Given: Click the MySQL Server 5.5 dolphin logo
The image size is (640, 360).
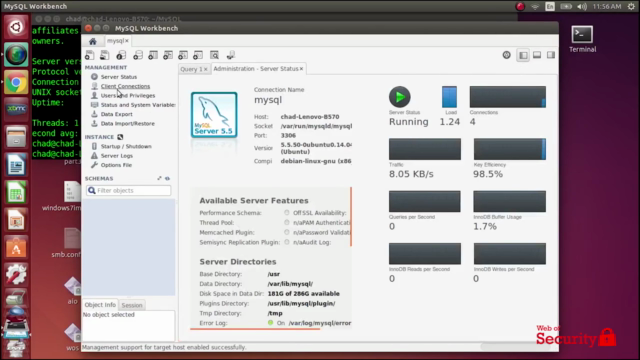Looking at the screenshot, I should click(214, 115).
